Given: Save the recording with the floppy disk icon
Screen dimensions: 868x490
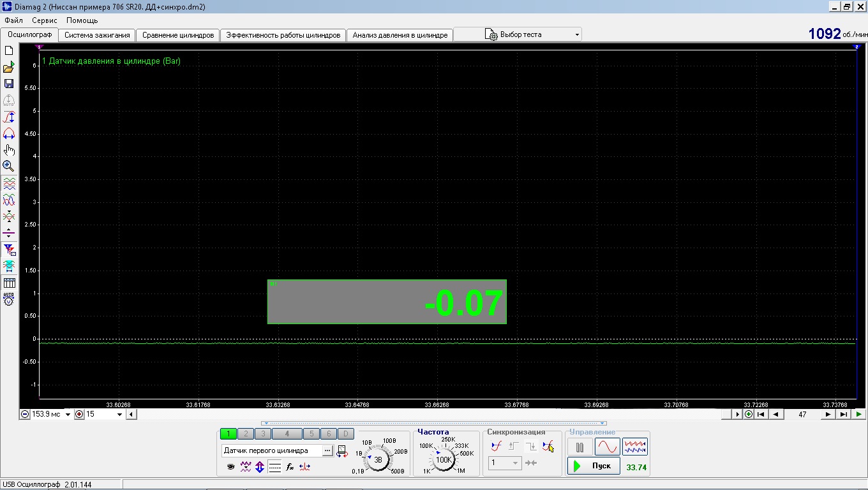Looking at the screenshot, I should (x=9, y=84).
